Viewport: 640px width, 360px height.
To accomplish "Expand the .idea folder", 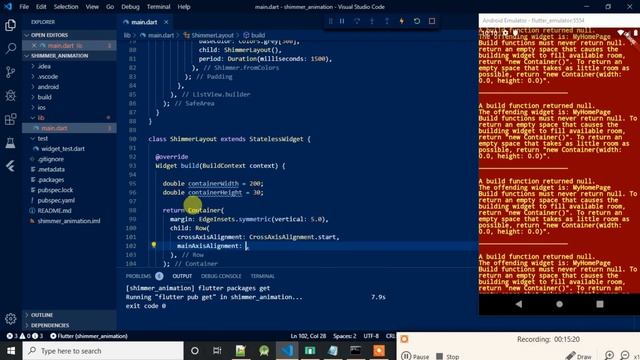I will pos(69,66).
